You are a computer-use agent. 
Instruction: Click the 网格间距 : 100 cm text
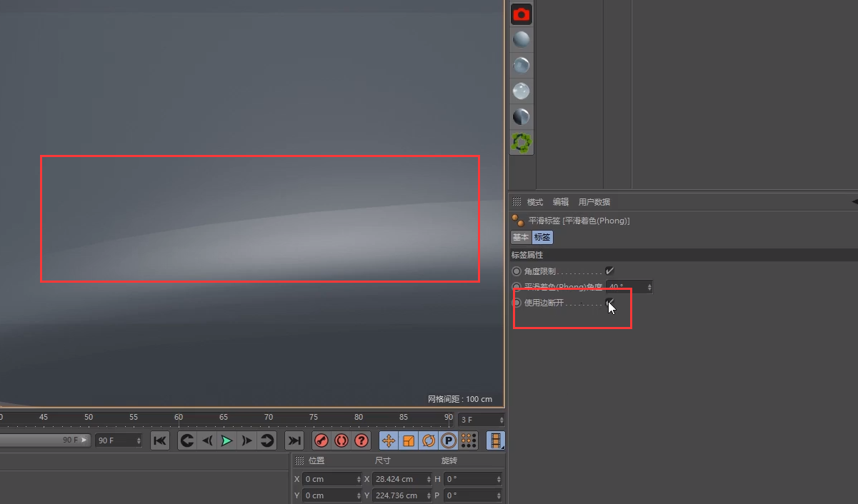pyautogui.click(x=460, y=399)
